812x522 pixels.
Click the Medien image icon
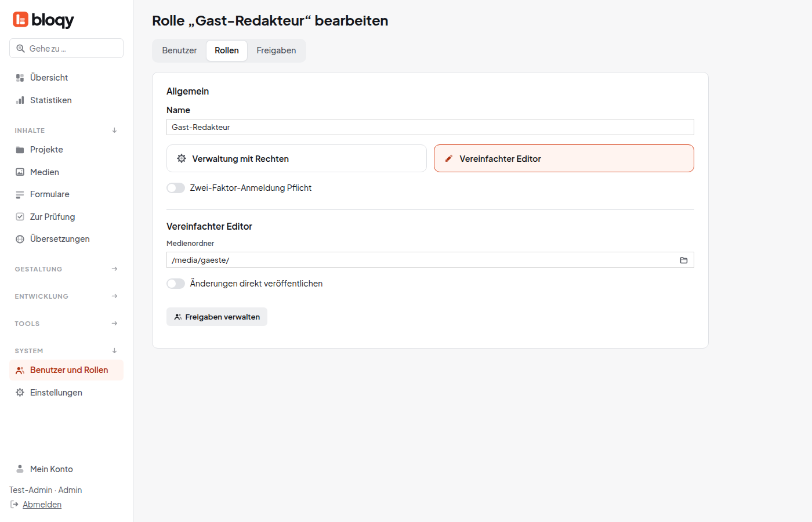pyautogui.click(x=20, y=172)
